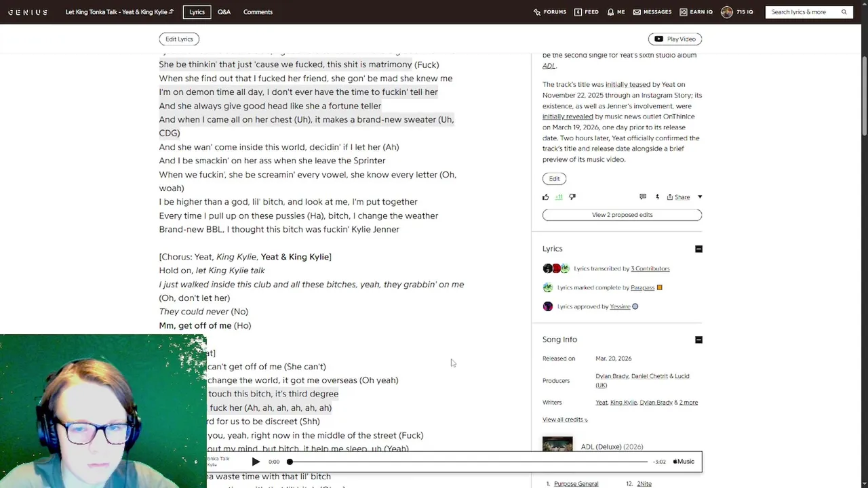Click the lightning bolt icon beside Share
Image resolution: width=868 pixels, height=488 pixels.
click(657, 197)
